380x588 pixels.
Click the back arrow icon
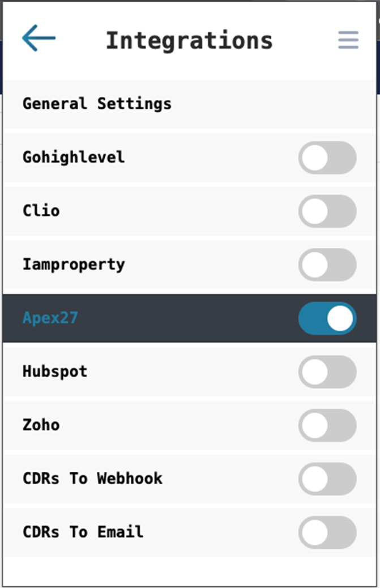[39, 39]
